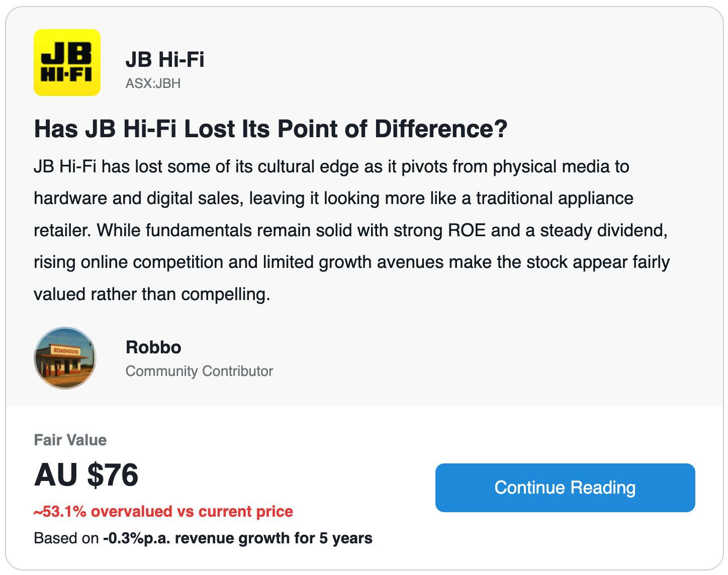Open the 'Lost Its Point of Difference' headline
The height and width of the screenshot is (575, 728).
pos(270,129)
